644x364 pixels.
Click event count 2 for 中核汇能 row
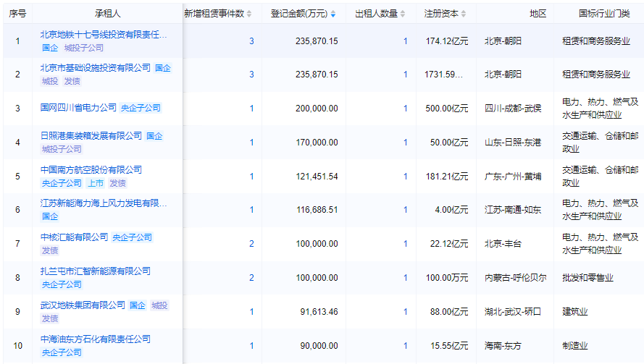pos(251,244)
